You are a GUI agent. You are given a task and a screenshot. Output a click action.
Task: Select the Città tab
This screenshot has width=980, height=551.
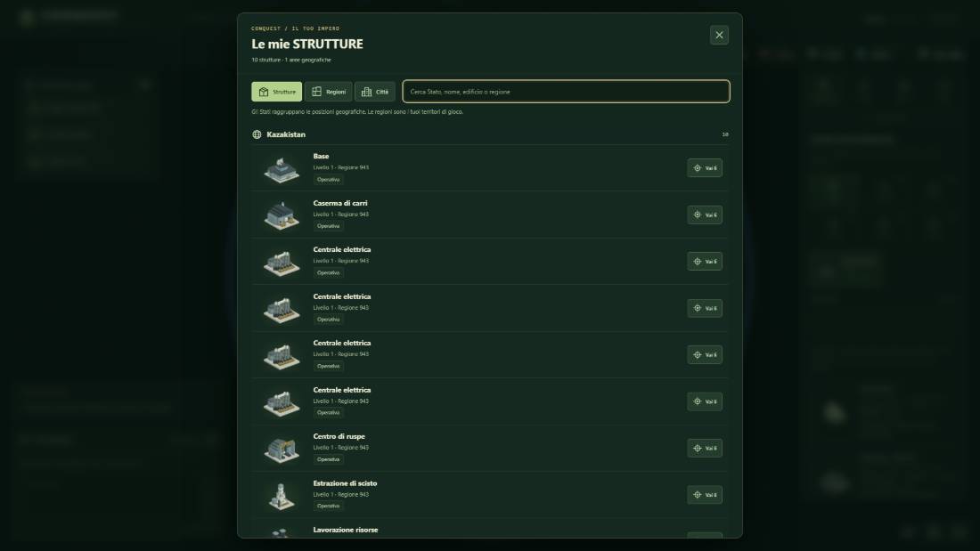[375, 92]
